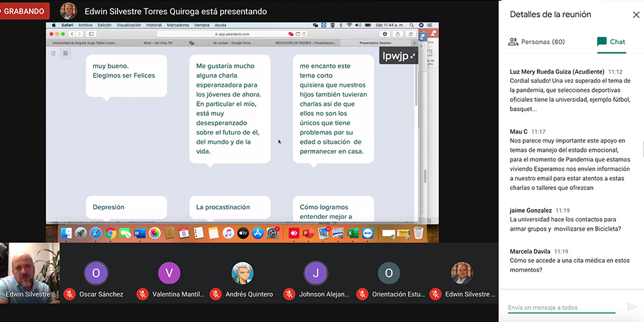The width and height of the screenshot is (644, 322).
Task: Open the Historial menu in Safari
Action: 154,25
